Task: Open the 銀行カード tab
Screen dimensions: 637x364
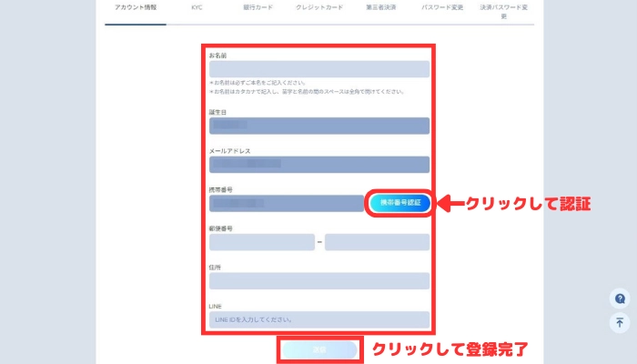Action: [x=258, y=7]
